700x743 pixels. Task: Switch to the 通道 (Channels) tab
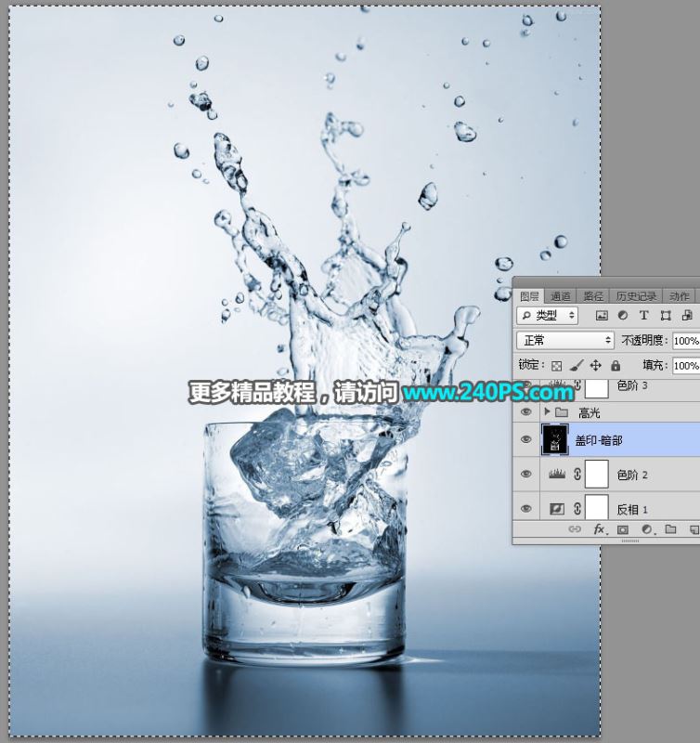(561, 296)
